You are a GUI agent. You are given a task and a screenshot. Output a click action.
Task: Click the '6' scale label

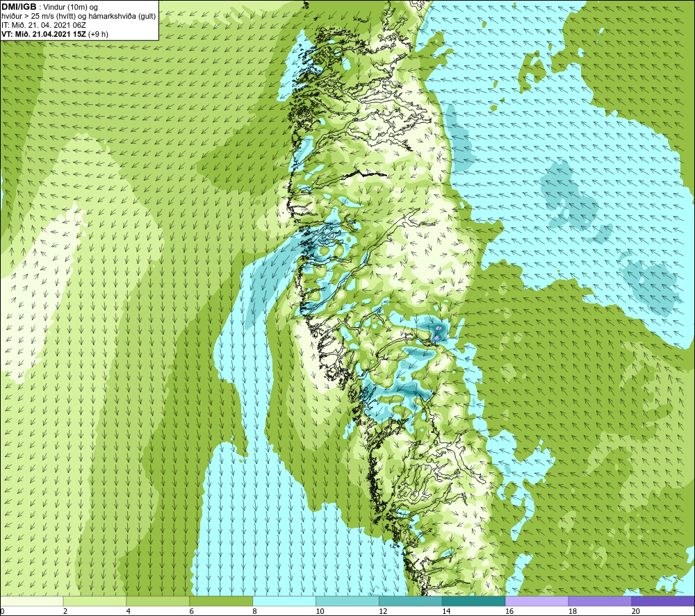tap(192, 612)
